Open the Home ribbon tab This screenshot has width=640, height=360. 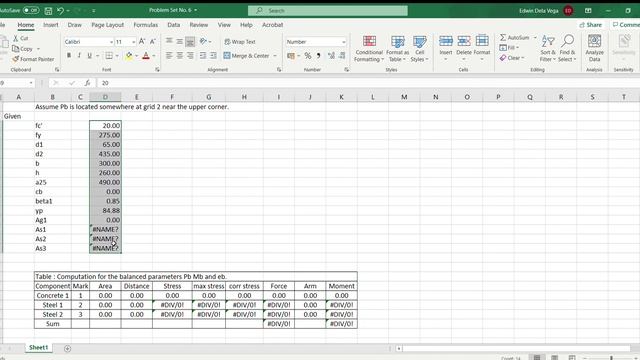(26, 25)
